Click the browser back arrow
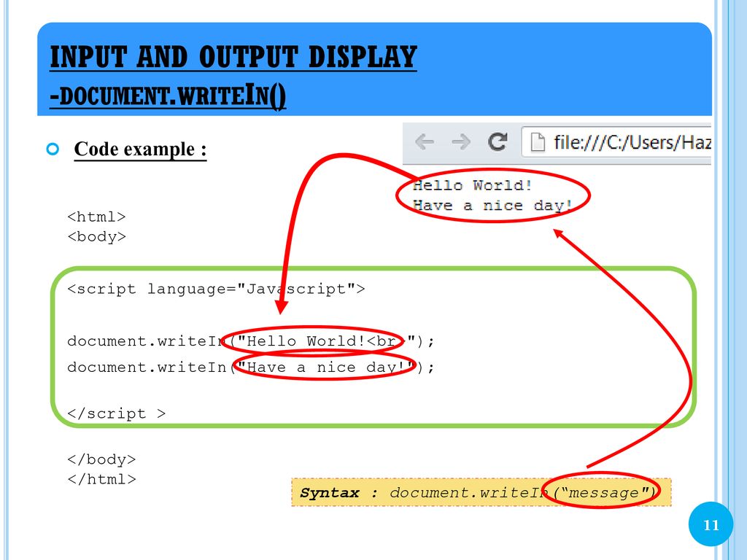 pos(424,142)
